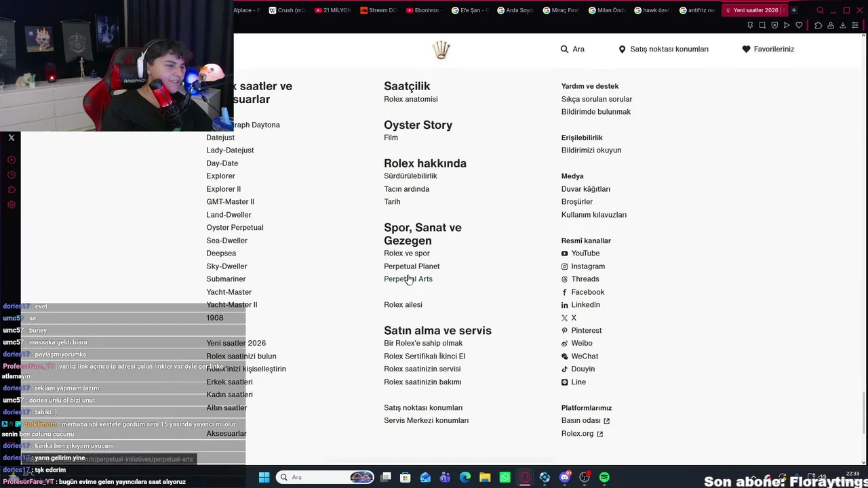
Task: Switch to the 'Arda Soyd' Google tab
Action: [x=515, y=10]
